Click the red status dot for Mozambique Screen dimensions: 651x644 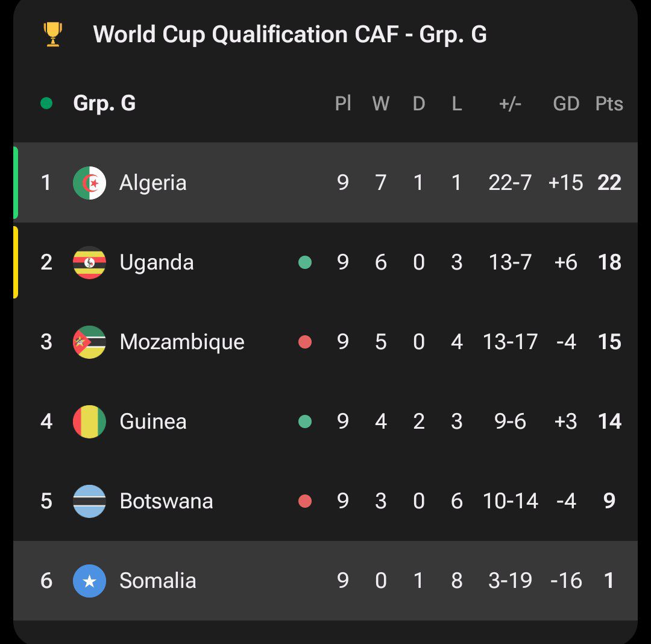pyautogui.click(x=305, y=342)
